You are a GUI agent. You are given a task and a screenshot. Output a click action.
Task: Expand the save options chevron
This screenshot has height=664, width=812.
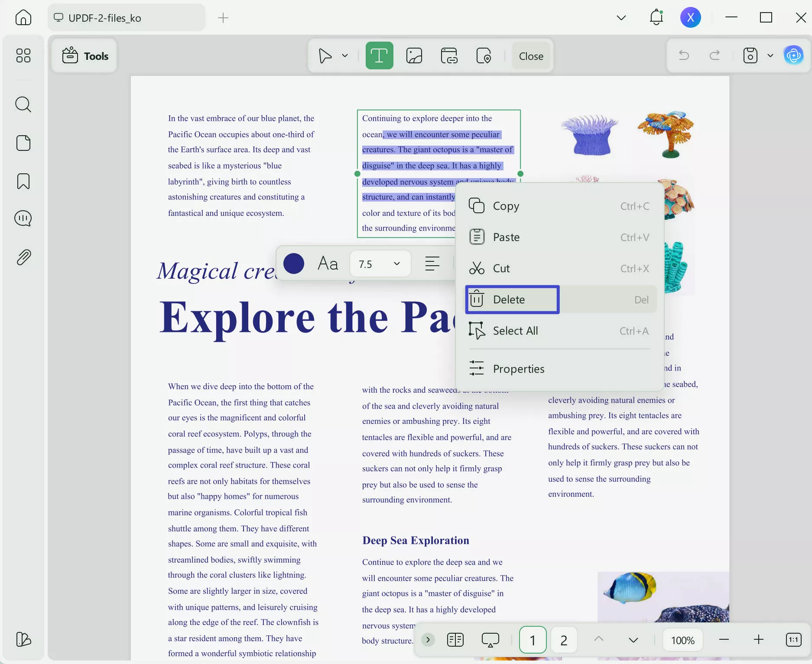point(770,55)
